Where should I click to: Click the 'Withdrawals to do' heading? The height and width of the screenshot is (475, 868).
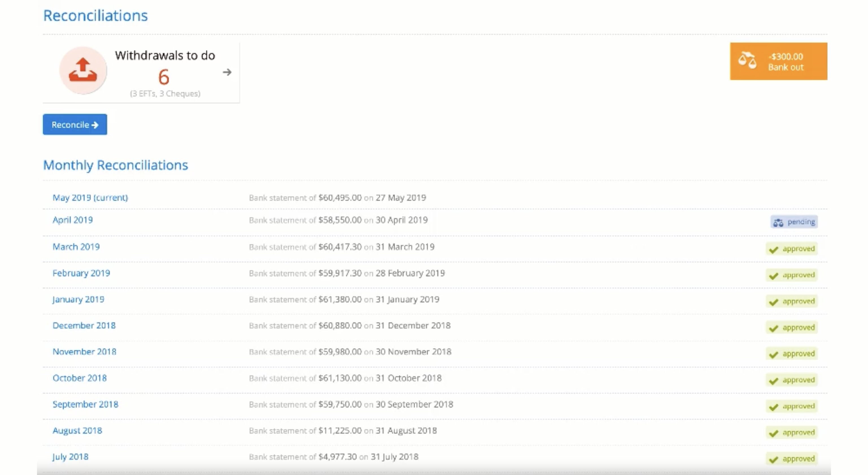[165, 56]
